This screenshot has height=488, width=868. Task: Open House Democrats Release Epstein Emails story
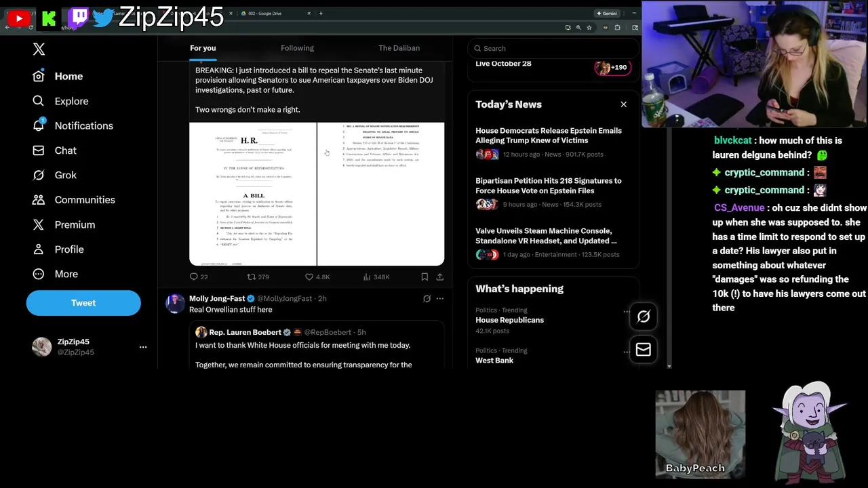(x=549, y=136)
